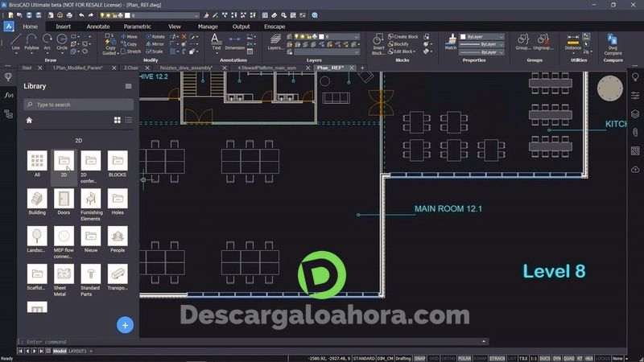Open the Insert ribbon tab
This screenshot has height=362, width=644.
64,27
